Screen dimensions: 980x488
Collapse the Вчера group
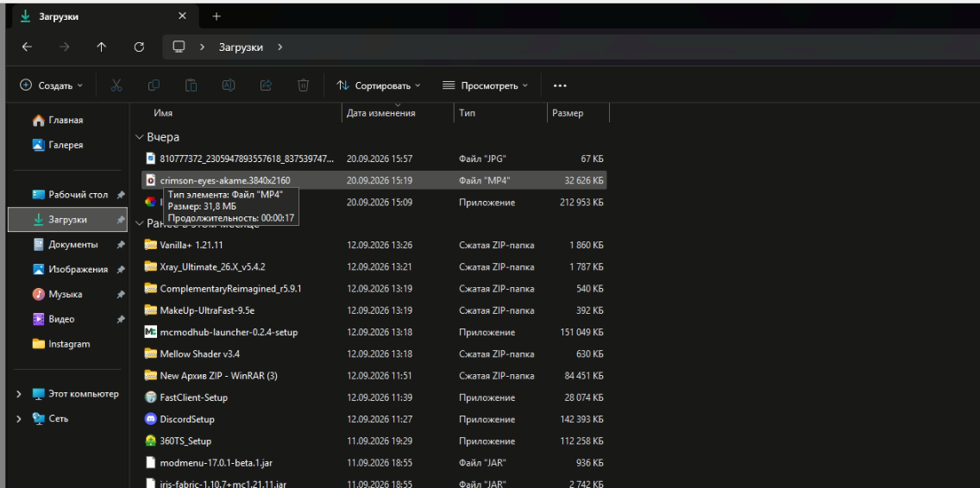pyautogui.click(x=139, y=137)
